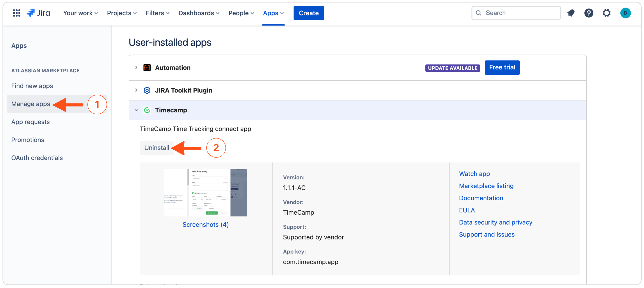Open the Marketplace listing link

click(x=486, y=186)
